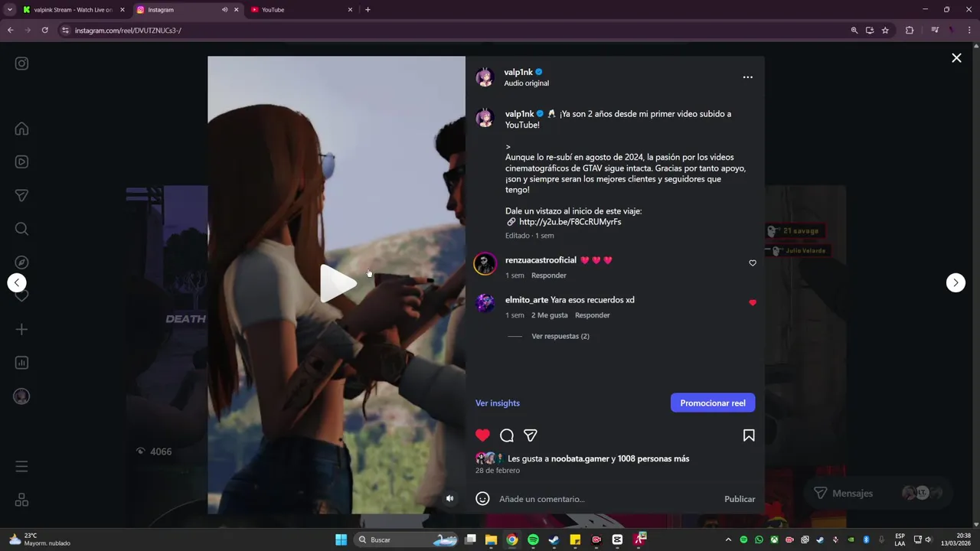
Task: Open post options three-dots menu
Action: tap(747, 77)
